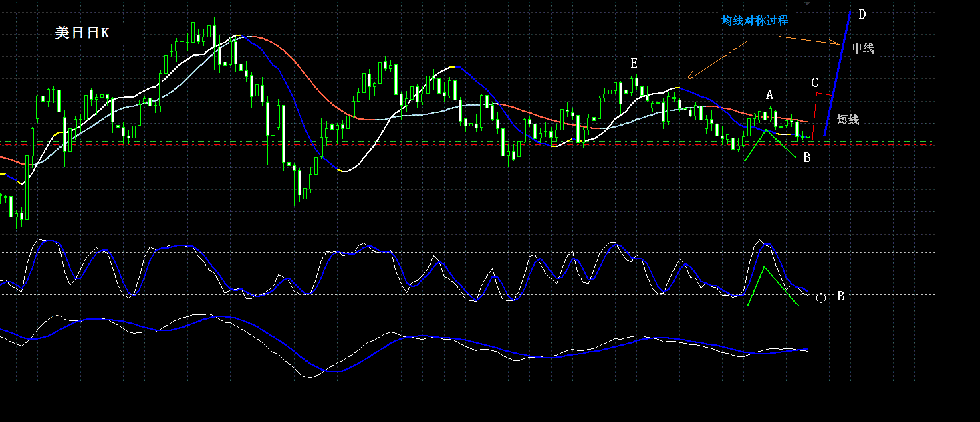
Task: Click the letter A above the recent candlesticks
Action: tap(769, 95)
